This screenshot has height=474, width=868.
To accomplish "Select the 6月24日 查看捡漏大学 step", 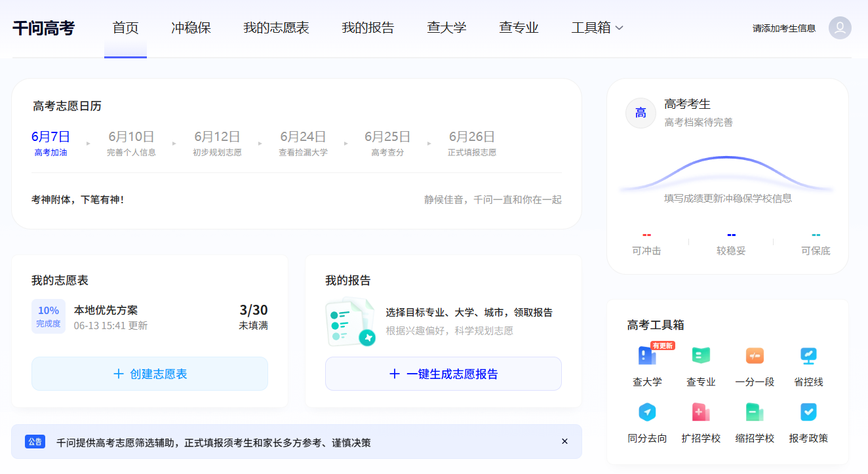I will coord(303,144).
